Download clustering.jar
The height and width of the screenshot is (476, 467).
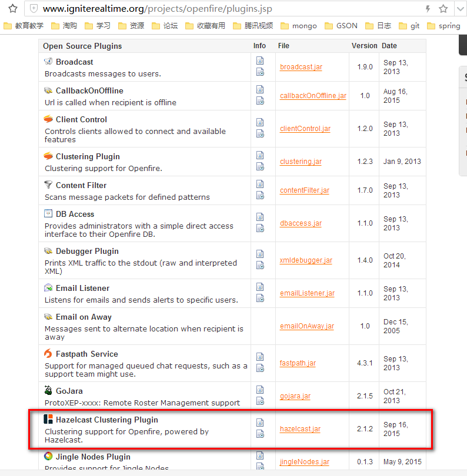(x=301, y=162)
